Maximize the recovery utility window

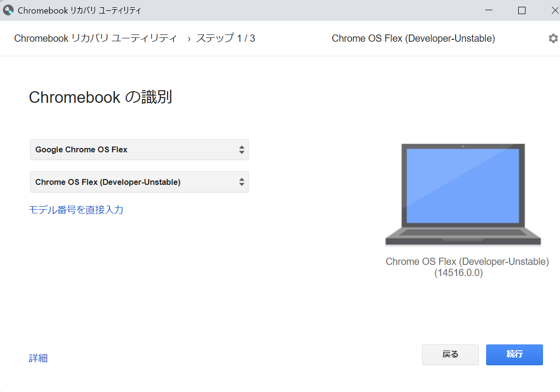pos(522,10)
